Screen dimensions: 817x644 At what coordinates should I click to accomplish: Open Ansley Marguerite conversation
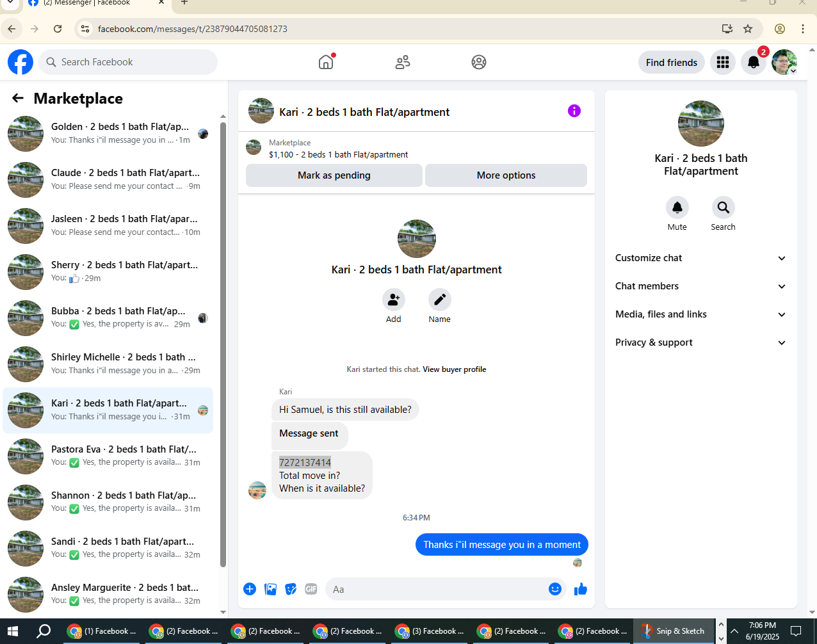108,595
